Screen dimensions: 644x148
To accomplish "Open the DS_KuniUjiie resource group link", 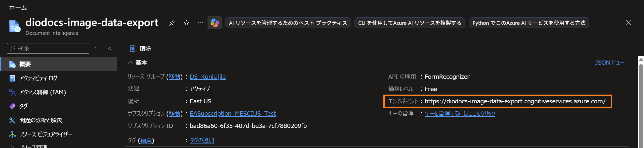I will coord(208,77).
